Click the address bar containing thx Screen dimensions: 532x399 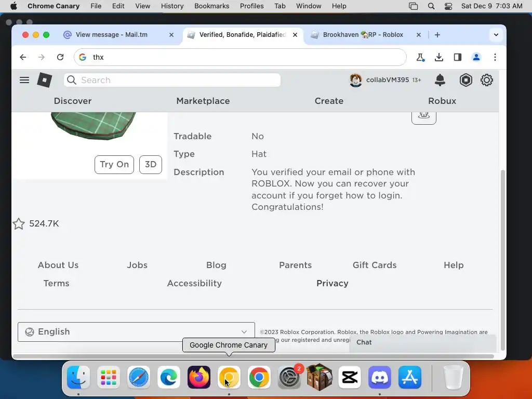(240, 57)
